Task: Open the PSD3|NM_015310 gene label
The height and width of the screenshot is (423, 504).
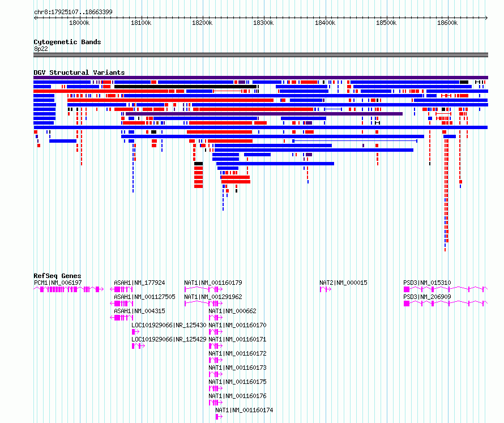Action: coord(427,283)
